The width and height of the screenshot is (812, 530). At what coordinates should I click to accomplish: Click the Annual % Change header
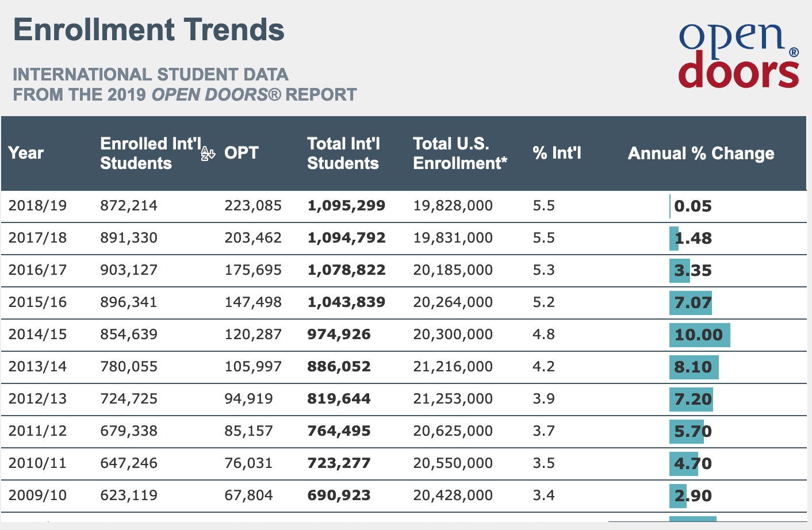700,153
